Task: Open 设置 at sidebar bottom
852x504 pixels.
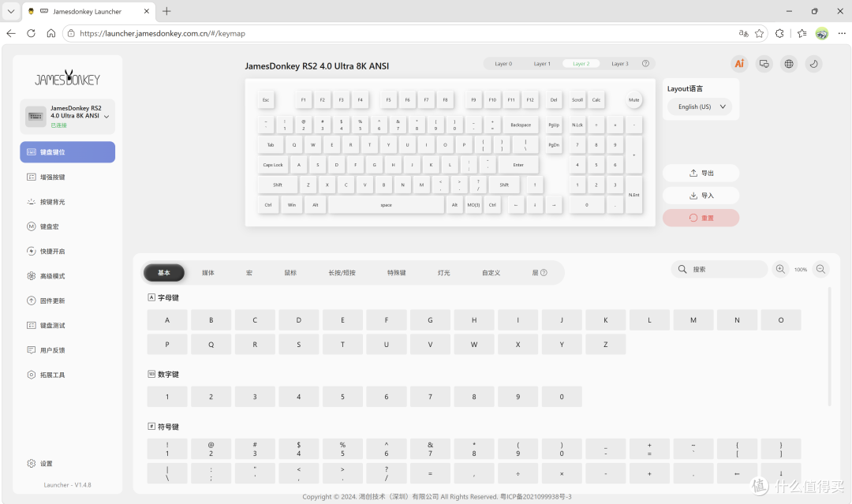Action: point(39,463)
